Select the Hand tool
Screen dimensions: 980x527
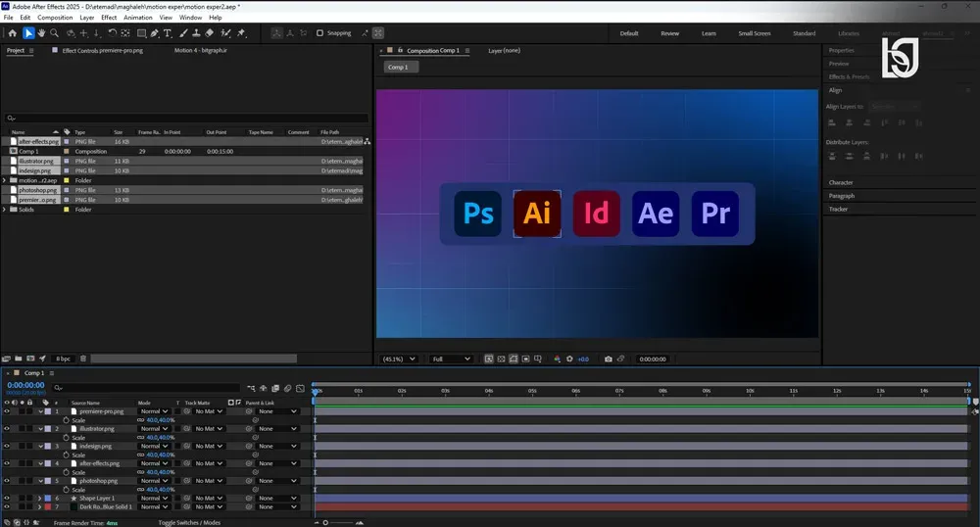(x=41, y=33)
